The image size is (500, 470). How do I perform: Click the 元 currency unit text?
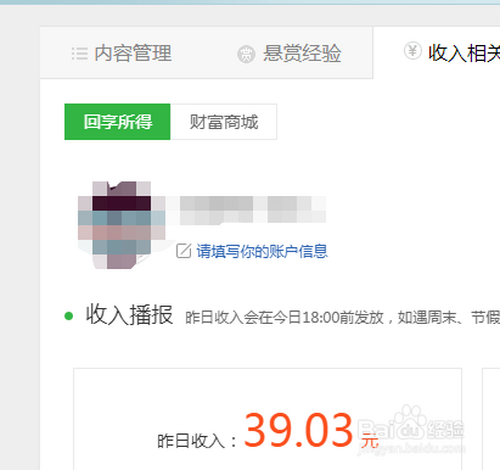click(x=370, y=440)
